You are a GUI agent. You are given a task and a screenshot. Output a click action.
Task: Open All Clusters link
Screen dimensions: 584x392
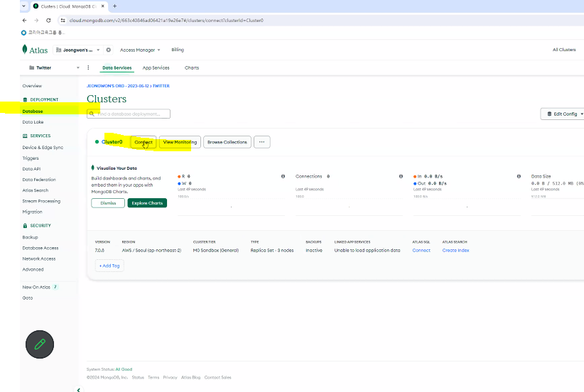(564, 50)
